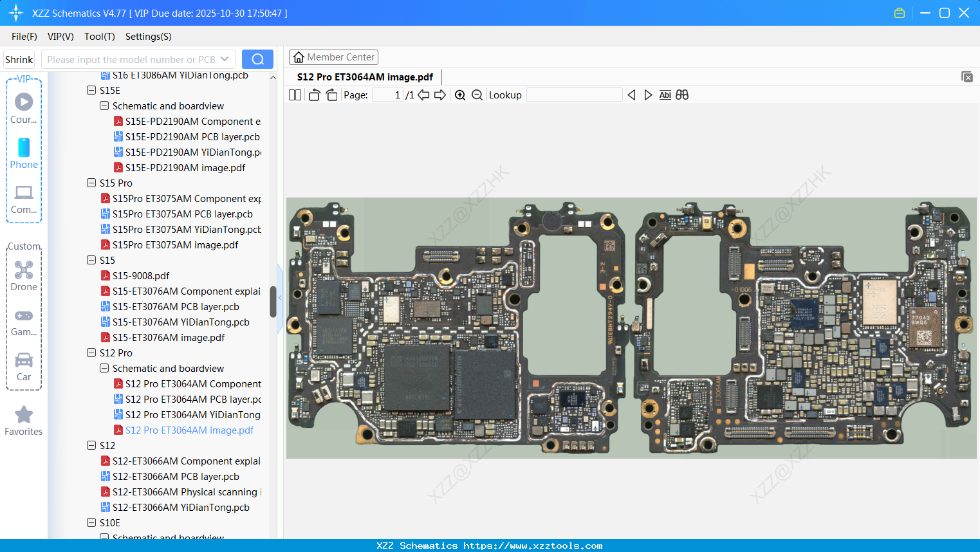Collapse the S12 Pro folder
The height and width of the screenshot is (552, 980).
(91, 353)
